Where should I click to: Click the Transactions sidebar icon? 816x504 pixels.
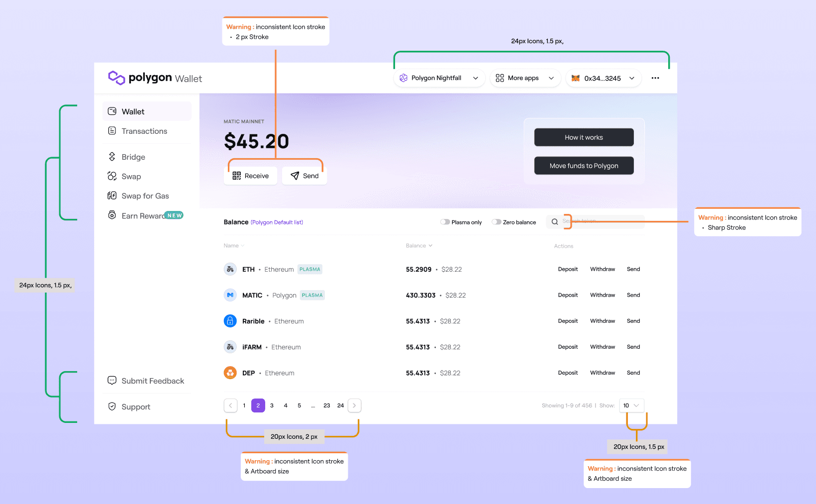(112, 131)
